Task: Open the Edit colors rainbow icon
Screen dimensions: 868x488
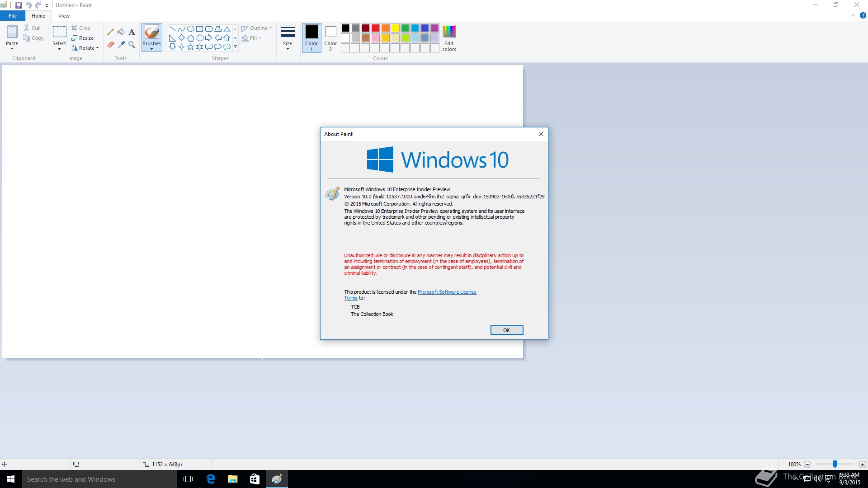Action: coord(449,31)
